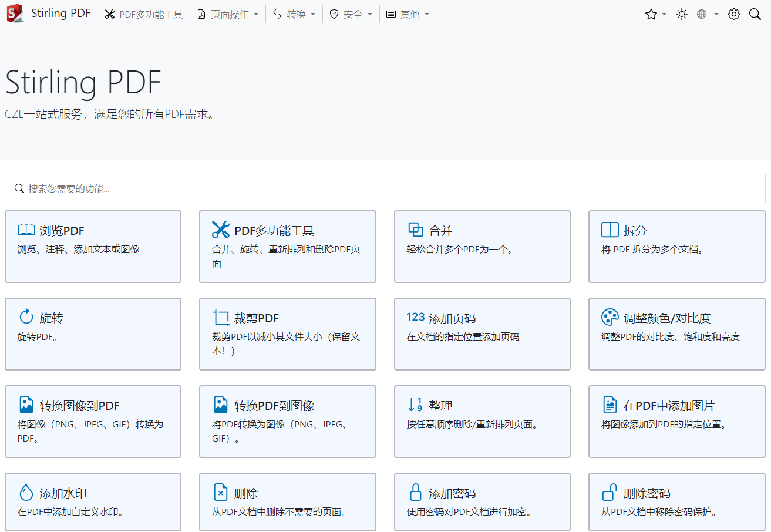Image resolution: width=771 pixels, height=532 pixels.
Task: Click the 拆分 split icon
Action: pyautogui.click(x=610, y=230)
